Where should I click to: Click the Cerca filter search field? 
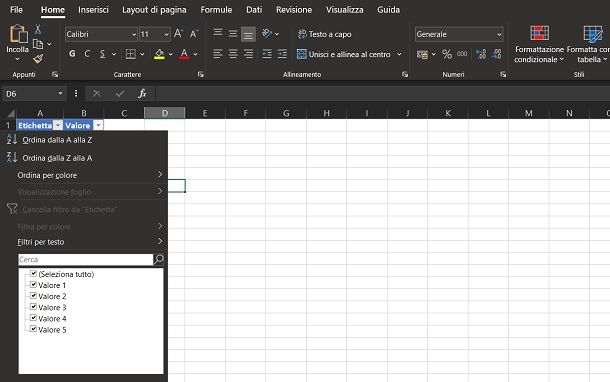(x=86, y=259)
